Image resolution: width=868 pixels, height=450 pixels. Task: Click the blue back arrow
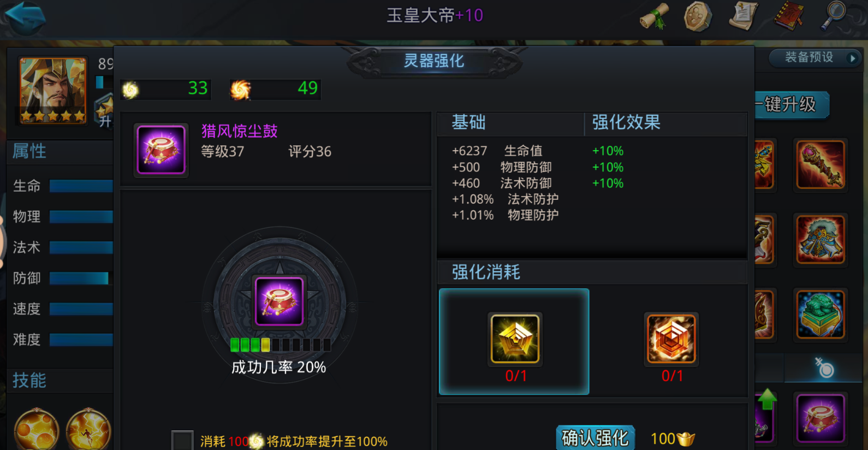click(25, 17)
